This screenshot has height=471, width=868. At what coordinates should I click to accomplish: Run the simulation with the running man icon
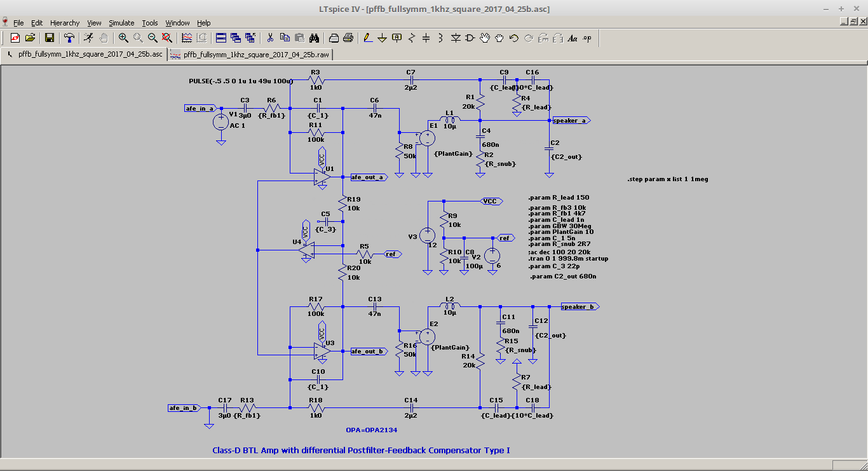point(88,38)
